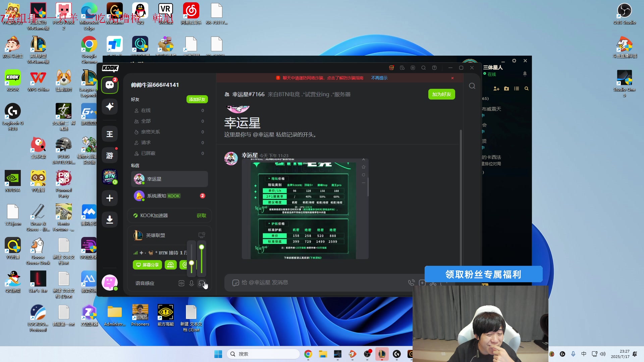Screen dimensions: 644x362
Task: Open OBS Studio desktop shortcut
Action: tap(624, 14)
